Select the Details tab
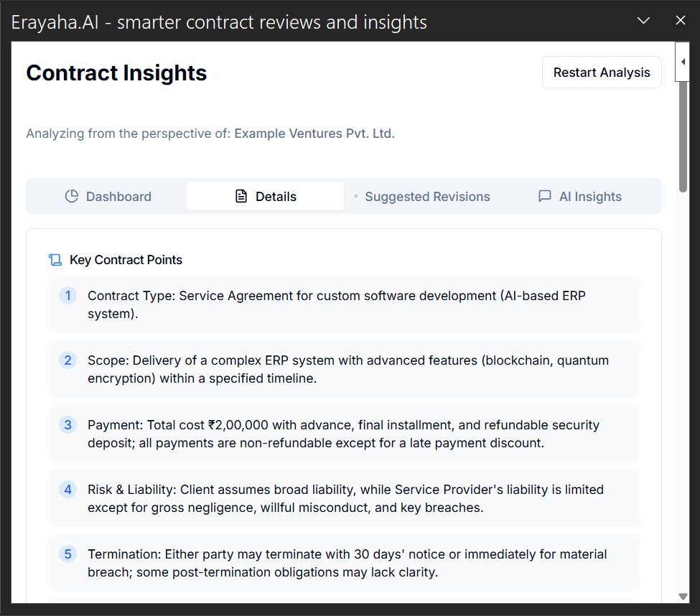This screenshot has width=700, height=616. point(265,197)
